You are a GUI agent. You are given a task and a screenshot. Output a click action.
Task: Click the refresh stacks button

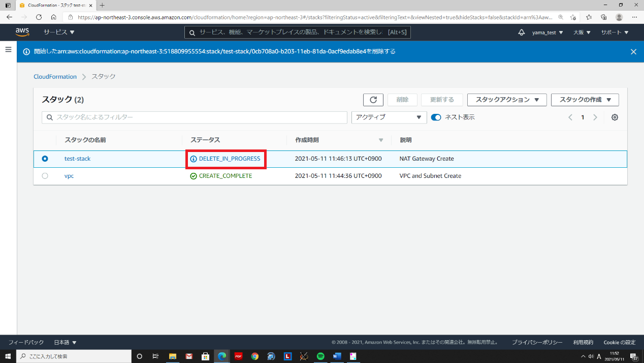click(373, 100)
